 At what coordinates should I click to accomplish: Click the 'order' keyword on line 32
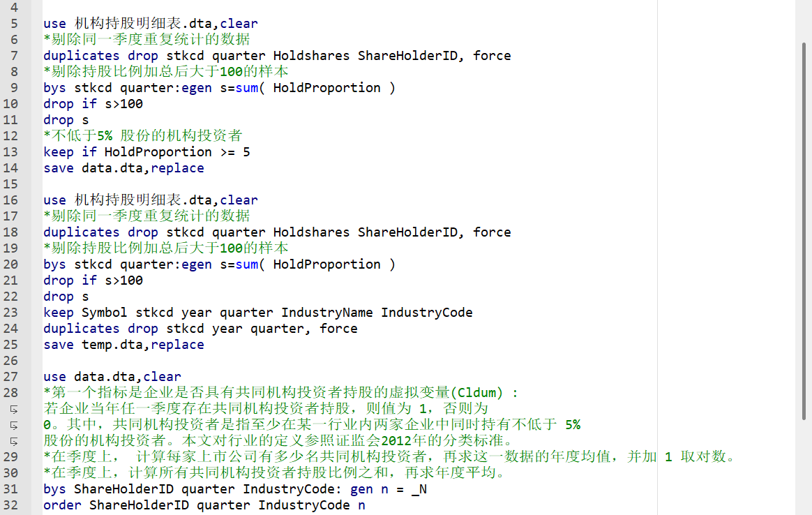(x=62, y=505)
